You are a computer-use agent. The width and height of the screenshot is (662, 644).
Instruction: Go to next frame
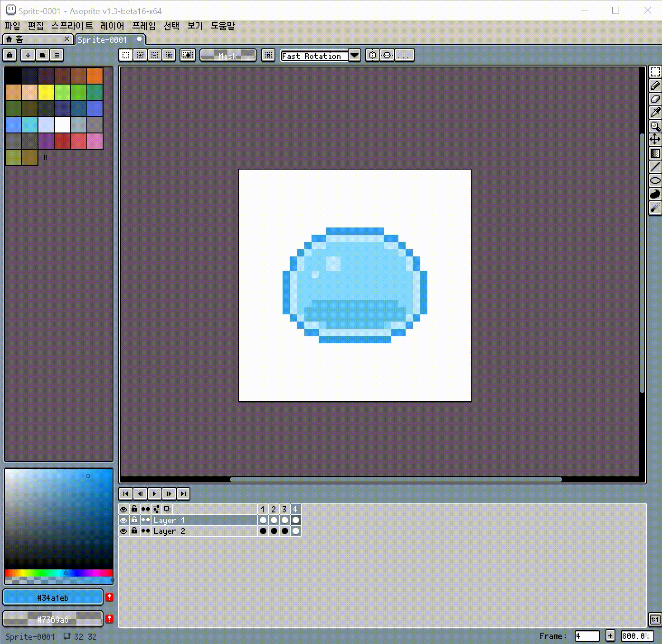pos(169,493)
